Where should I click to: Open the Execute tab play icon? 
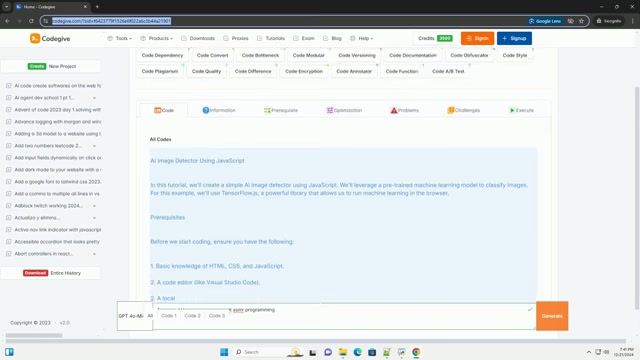pos(512,110)
